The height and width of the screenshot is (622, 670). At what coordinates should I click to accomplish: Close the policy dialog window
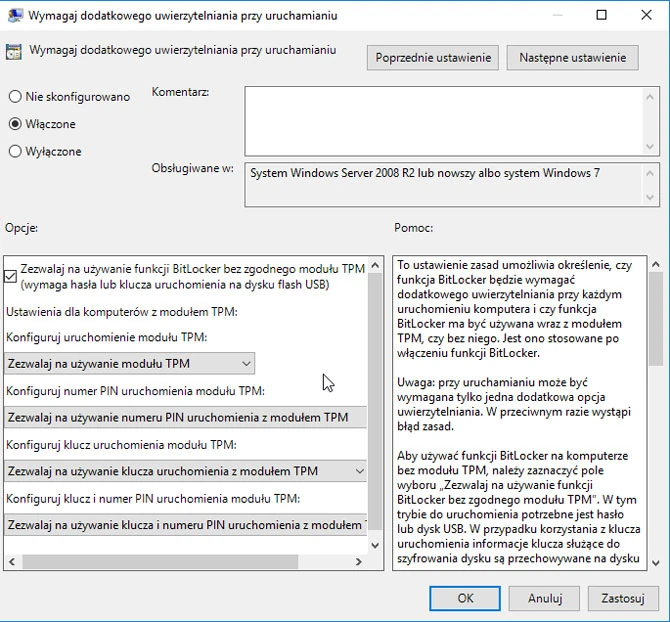[x=646, y=15]
